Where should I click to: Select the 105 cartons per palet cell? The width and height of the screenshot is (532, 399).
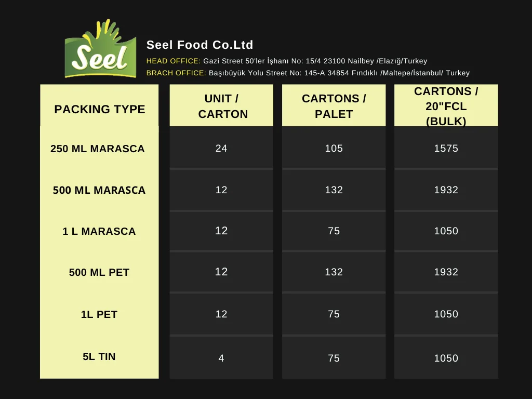(334, 149)
